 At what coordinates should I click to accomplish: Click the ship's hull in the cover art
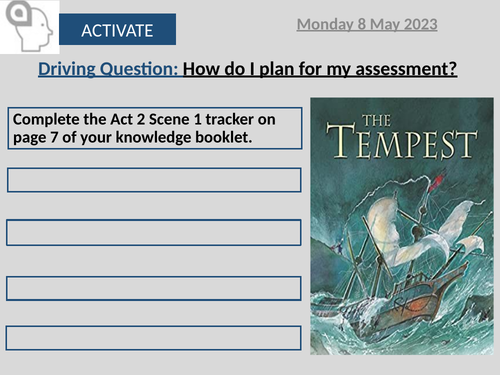coord(400,308)
